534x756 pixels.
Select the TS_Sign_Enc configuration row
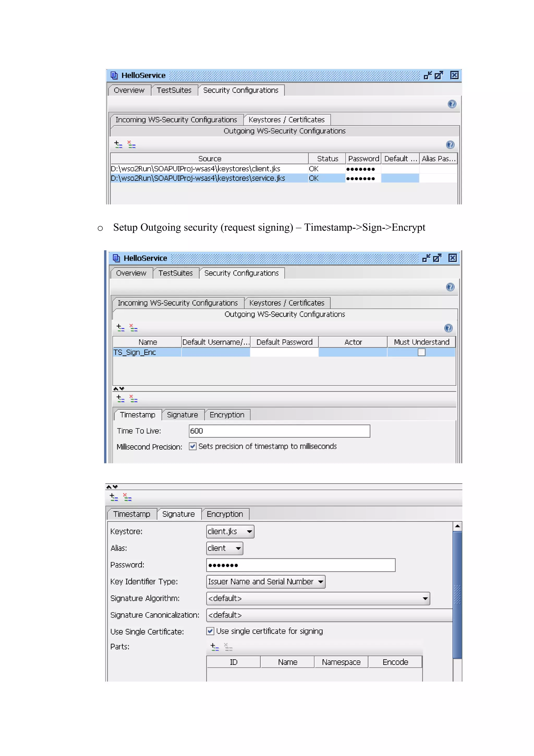[x=284, y=352]
